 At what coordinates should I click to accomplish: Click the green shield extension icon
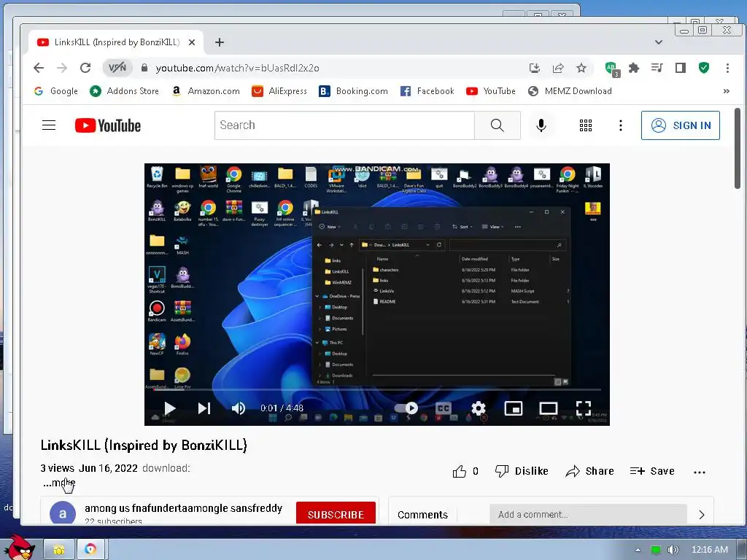(704, 68)
